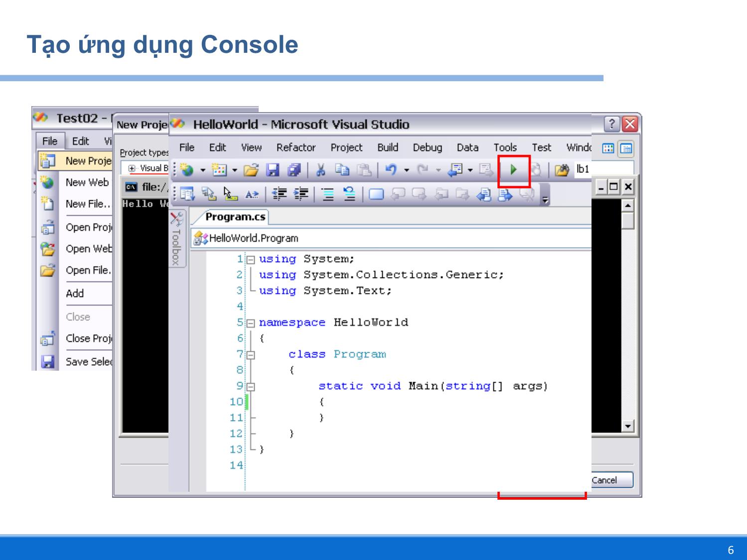
Task: Open dropdown arrow next to New Project icon
Action: point(203,170)
